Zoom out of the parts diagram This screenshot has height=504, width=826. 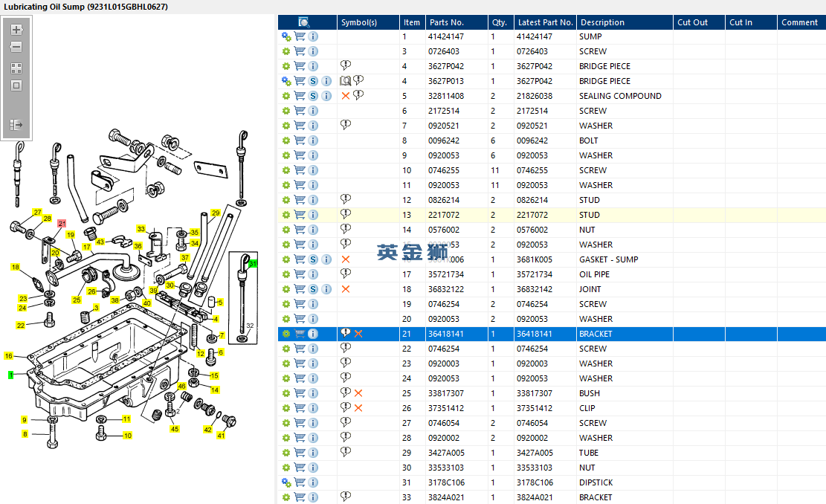click(16, 48)
